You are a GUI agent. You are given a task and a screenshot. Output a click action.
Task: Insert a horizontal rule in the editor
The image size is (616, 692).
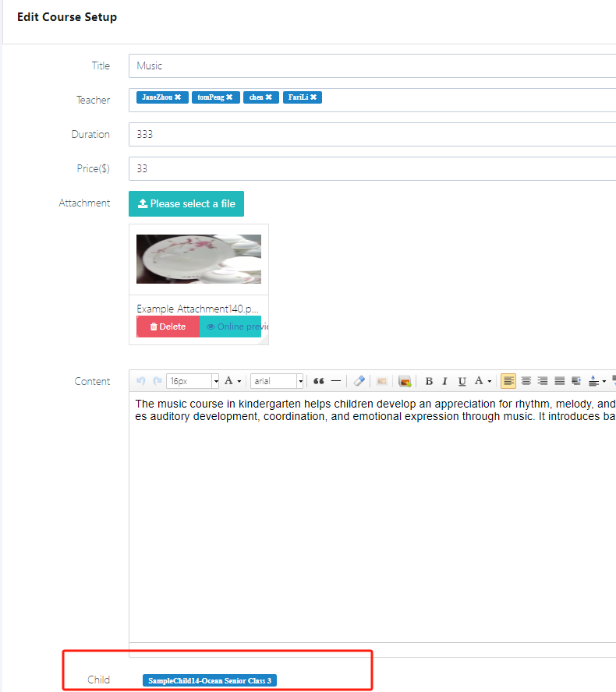point(336,381)
